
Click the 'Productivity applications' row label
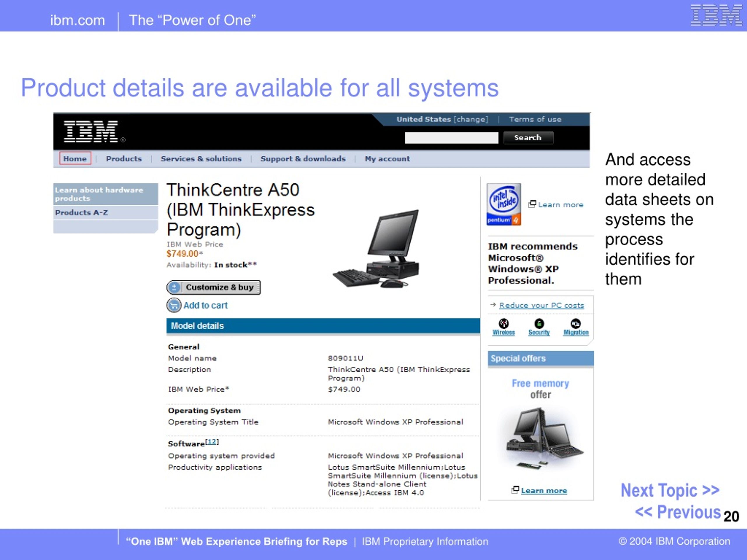(215, 467)
